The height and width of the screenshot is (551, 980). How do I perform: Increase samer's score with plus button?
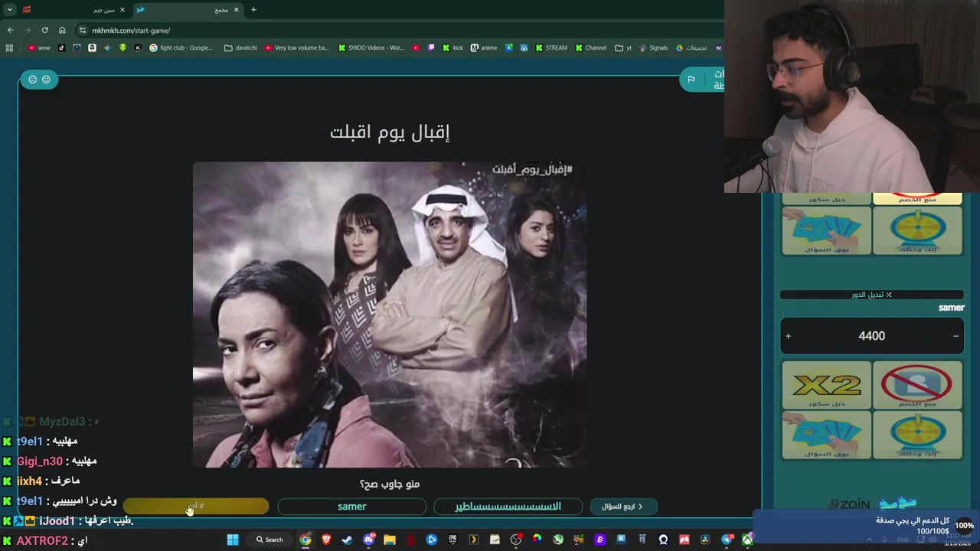788,336
